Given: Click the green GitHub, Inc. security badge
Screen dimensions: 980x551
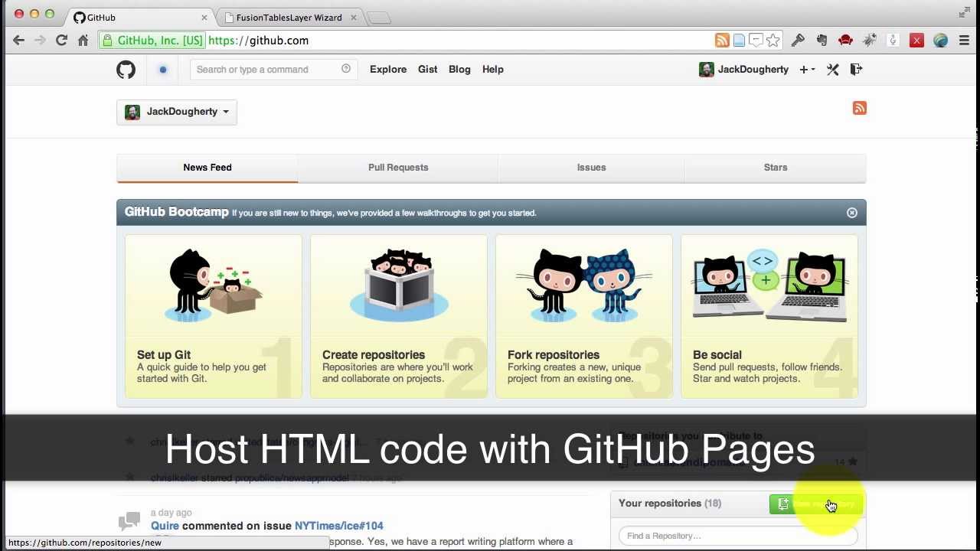Looking at the screenshot, I should click(x=152, y=41).
